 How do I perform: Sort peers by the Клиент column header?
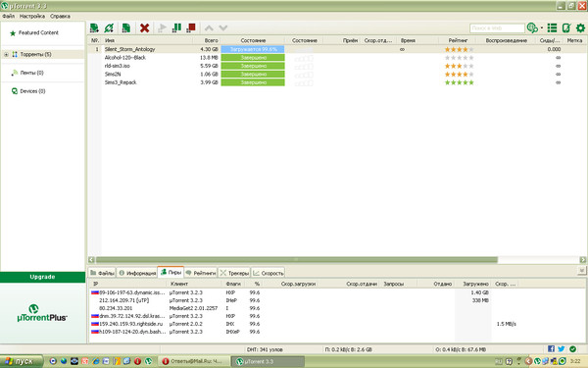click(179, 284)
